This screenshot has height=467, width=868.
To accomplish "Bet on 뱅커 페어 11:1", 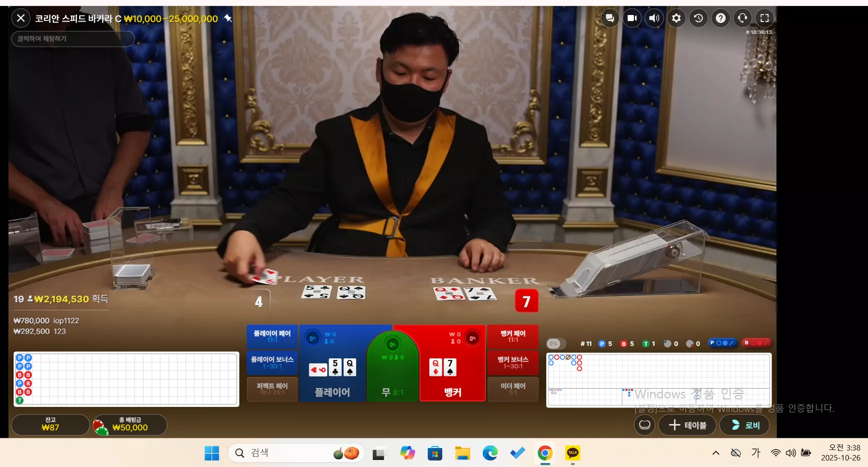I will [x=513, y=336].
